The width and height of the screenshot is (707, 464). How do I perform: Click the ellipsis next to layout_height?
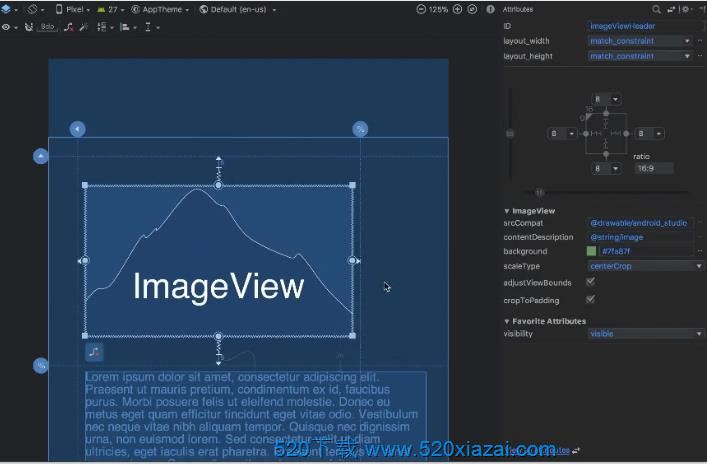[700, 56]
